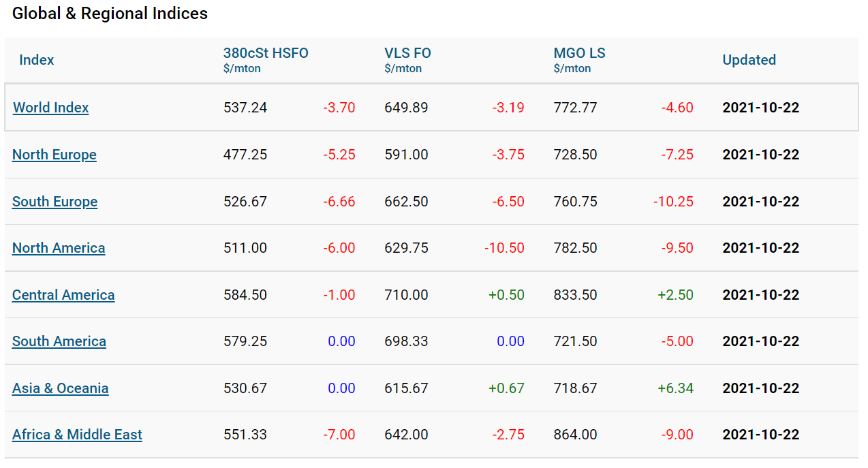Select North Europe HSFO change -5.25

click(339, 155)
